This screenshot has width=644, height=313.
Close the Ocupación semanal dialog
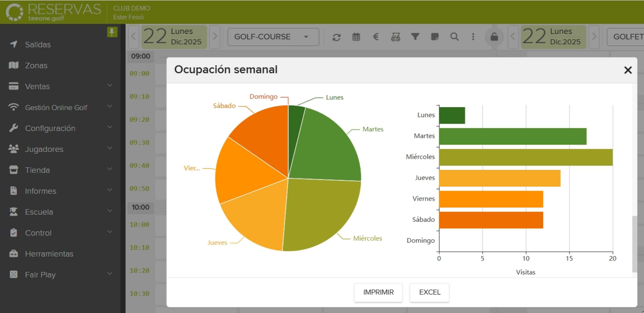coord(628,70)
